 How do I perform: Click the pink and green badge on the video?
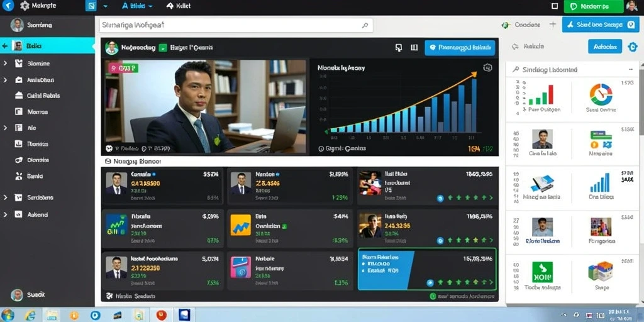coord(123,68)
